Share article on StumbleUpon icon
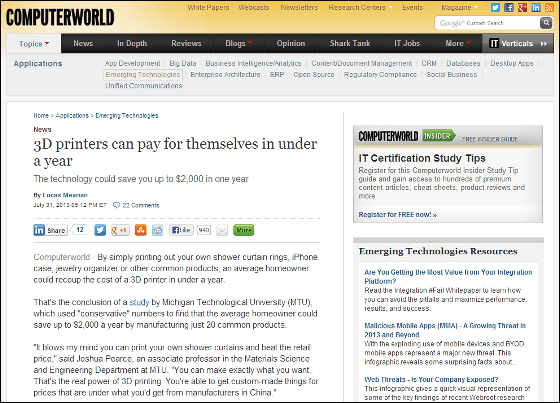560x403 pixels. [x=140, y=230]
